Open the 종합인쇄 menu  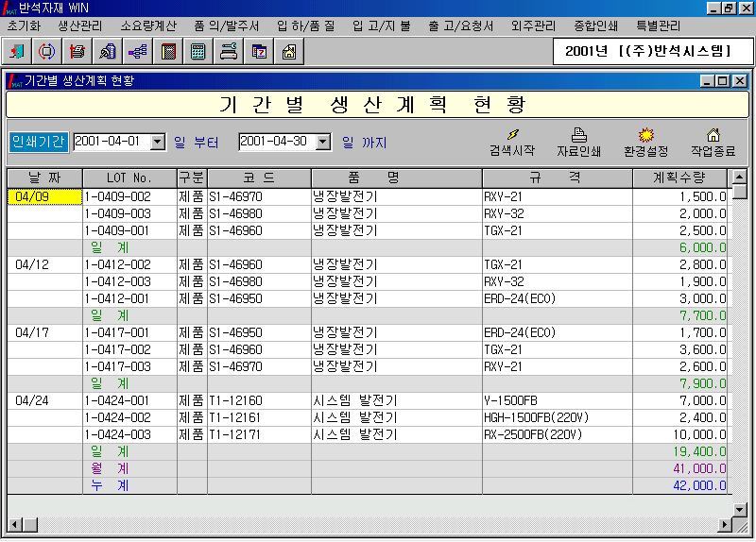tap(596, 25)
